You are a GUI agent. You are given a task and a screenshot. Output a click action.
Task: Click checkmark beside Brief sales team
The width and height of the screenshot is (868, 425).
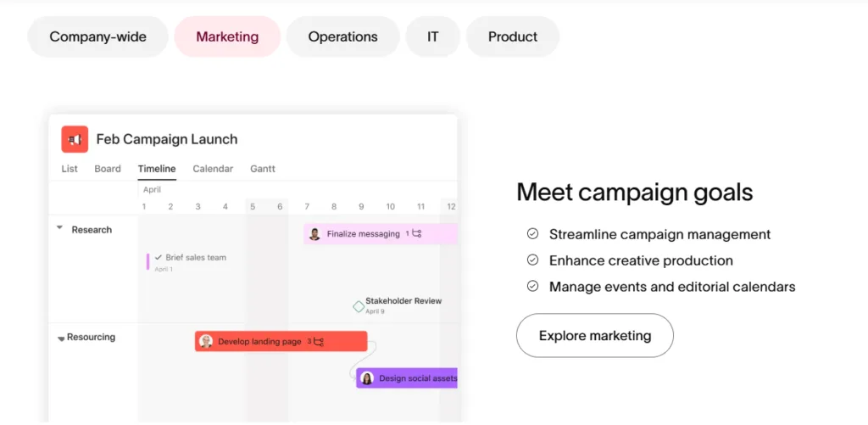coord(159,257)
